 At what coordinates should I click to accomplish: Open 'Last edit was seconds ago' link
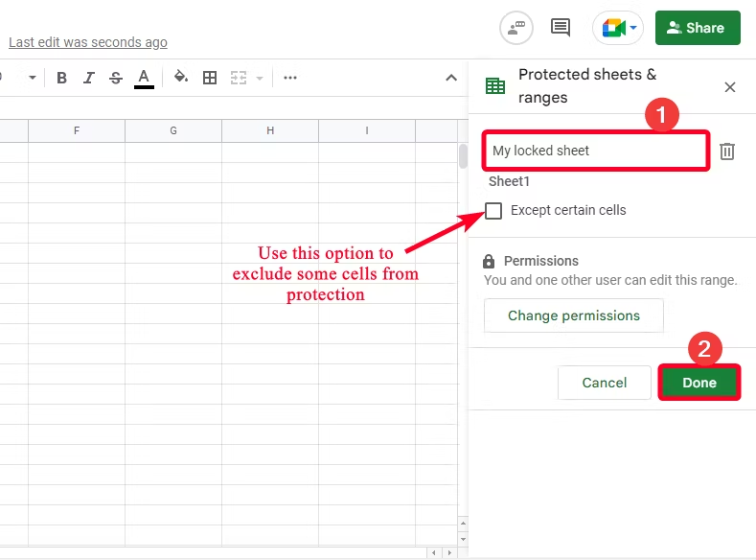tap(88, 42)
